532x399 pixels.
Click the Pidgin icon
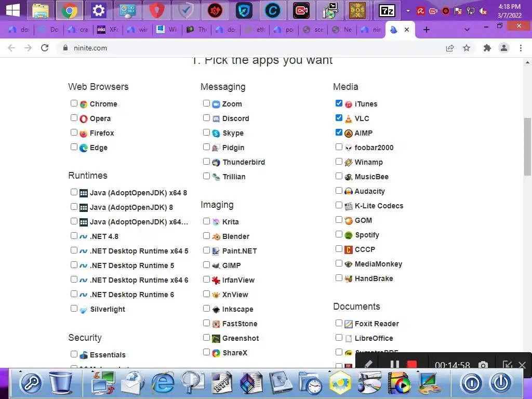(x=216, y=148)
